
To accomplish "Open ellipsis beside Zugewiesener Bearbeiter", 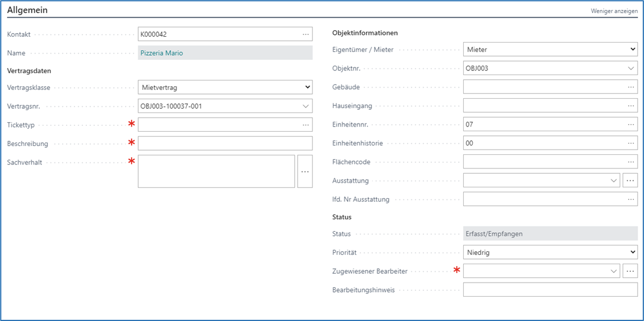I will pos(630,271).
